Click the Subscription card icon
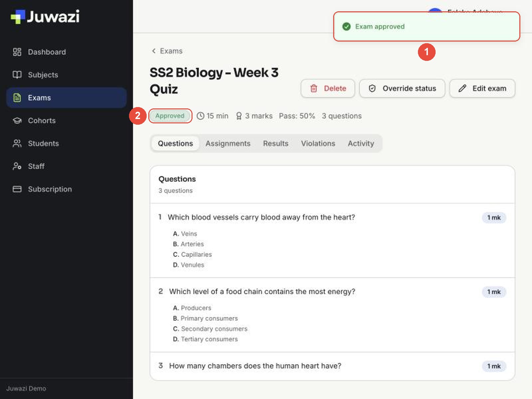This screenshot has height=399, width=532. [17, 189]
